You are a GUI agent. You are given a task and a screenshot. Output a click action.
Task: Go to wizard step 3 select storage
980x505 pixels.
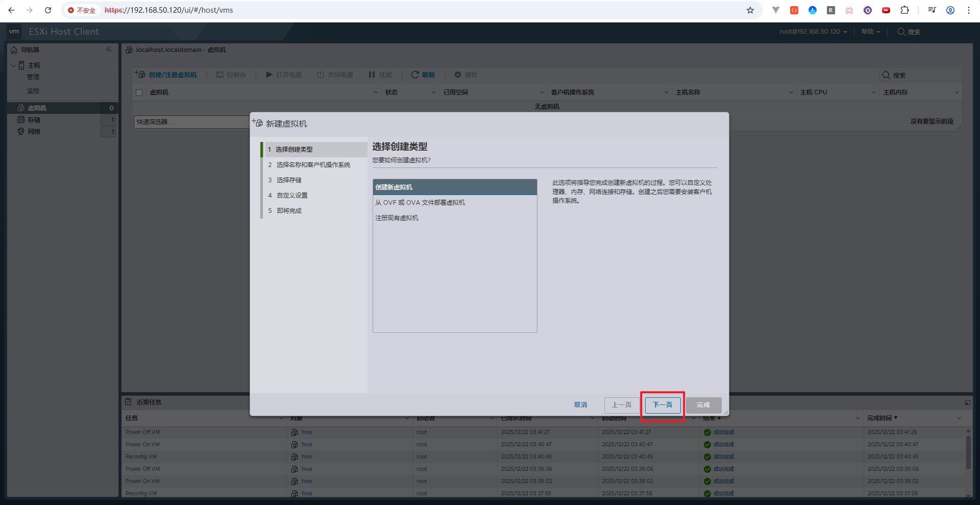click(x=289, y=180)
